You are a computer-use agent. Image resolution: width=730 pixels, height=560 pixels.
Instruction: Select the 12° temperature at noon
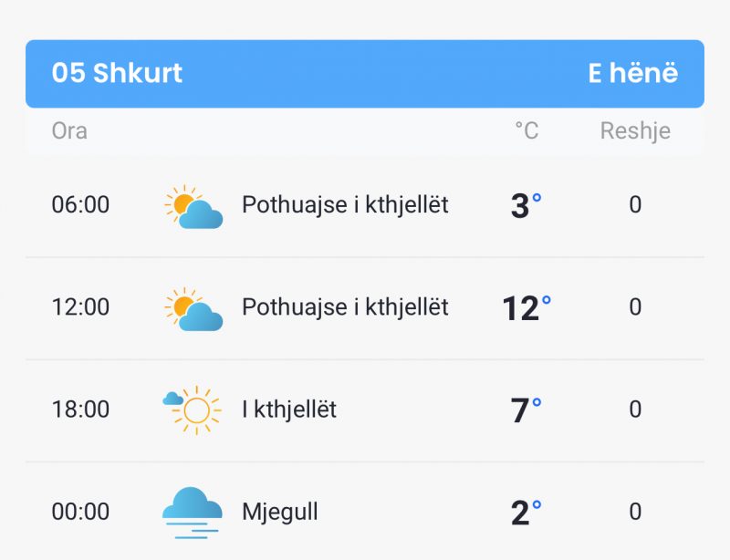click(x=527, y=307)
